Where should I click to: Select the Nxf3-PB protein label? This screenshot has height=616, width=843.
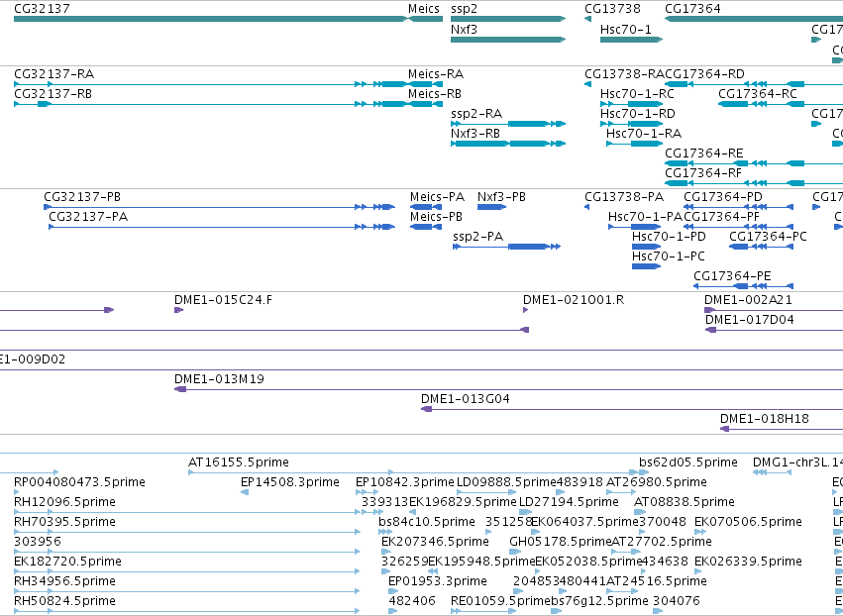(x=501, y=197)
